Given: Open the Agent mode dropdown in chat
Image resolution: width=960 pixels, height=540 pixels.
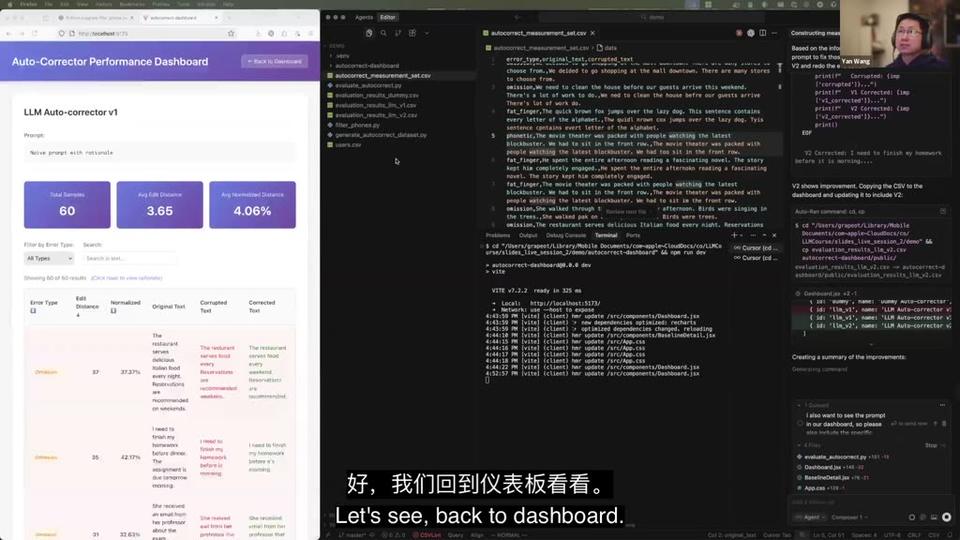Looking at the screenshot, I should point(809,517).
